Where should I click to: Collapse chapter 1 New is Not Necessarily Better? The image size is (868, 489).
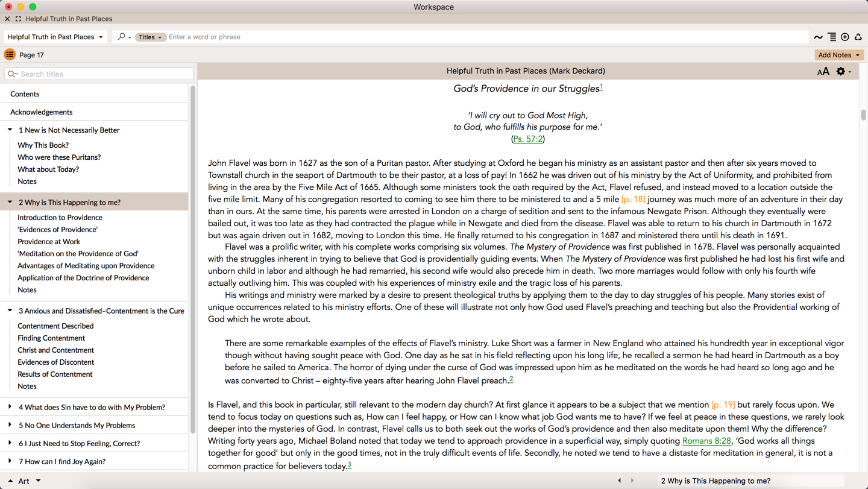tap(10, 130)
